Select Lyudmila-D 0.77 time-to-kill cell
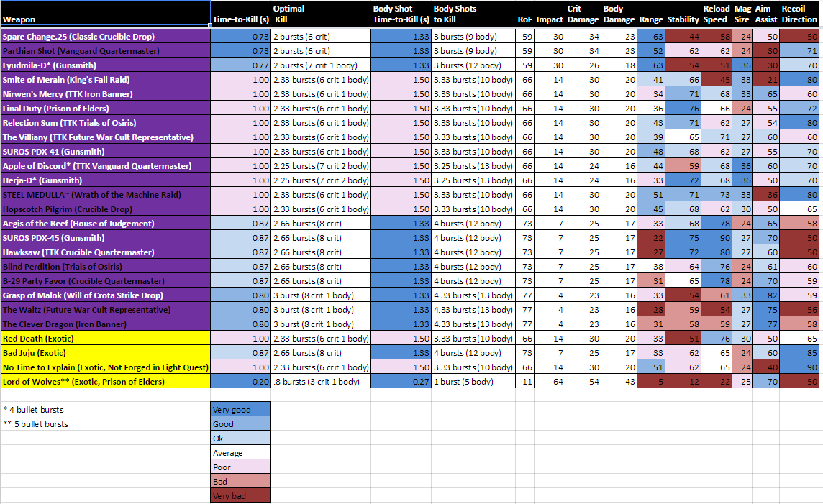The image size is (823, 504). coord(241,65)
